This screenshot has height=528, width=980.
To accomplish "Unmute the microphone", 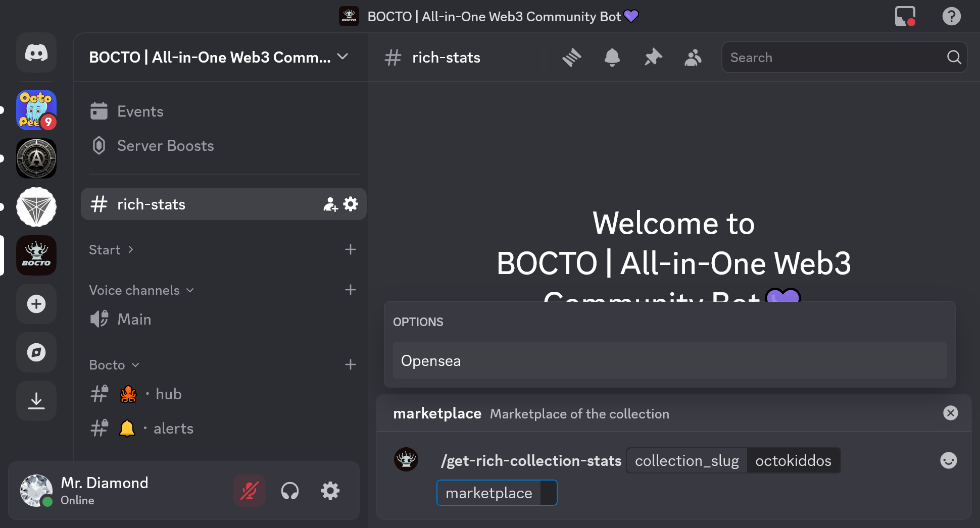I will (x=250, y=491).
